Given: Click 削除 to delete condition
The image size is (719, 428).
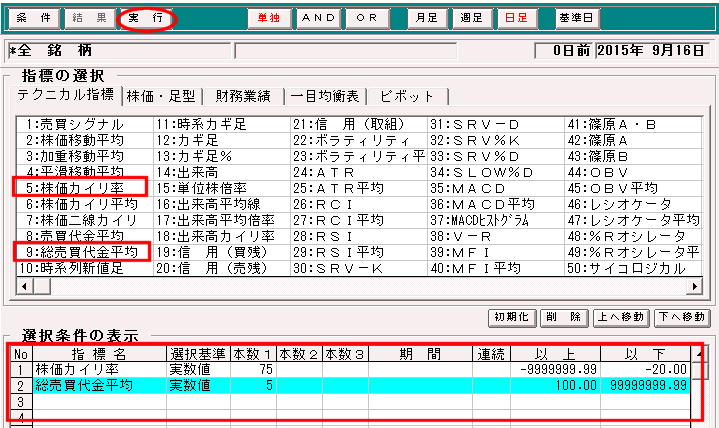Looking at the screenshot, I should tap(562, 317).
